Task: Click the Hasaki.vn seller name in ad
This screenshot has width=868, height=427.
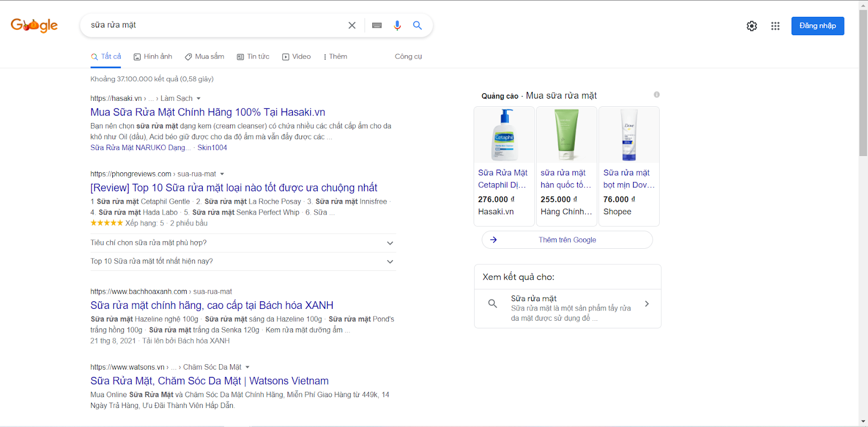Action: tap(496, 212)
